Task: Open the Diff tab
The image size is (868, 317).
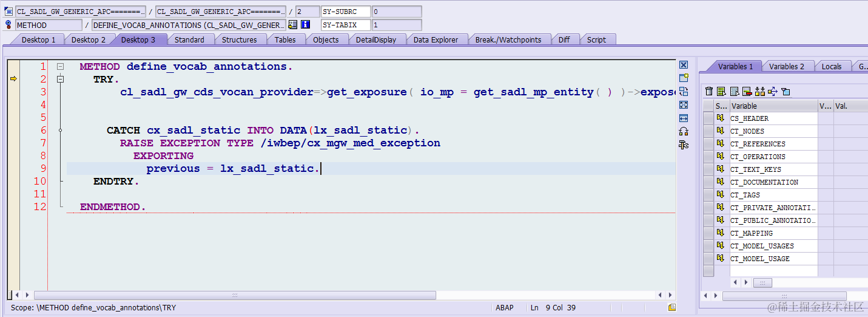Action: pyautogui.click(x=564, y=39)
